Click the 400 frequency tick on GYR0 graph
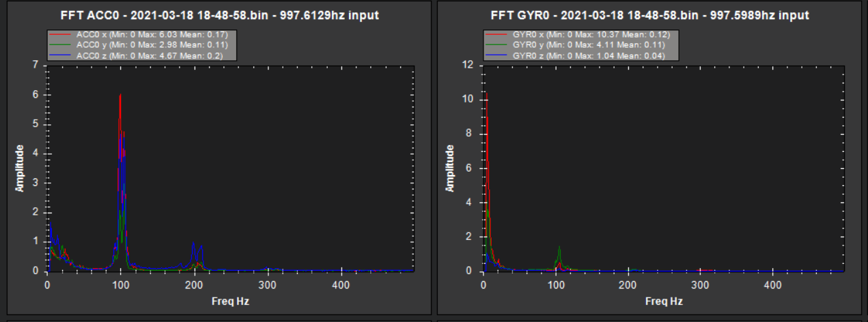Screen dimensions: 868x322 point(772,284)
